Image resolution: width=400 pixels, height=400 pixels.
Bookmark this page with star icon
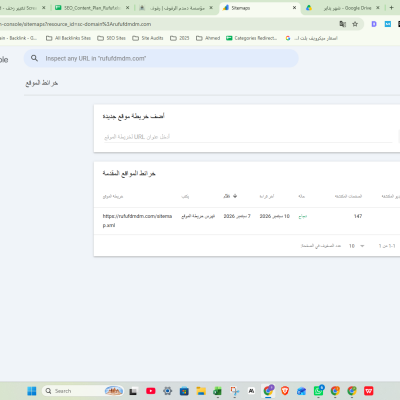[355, 24]
